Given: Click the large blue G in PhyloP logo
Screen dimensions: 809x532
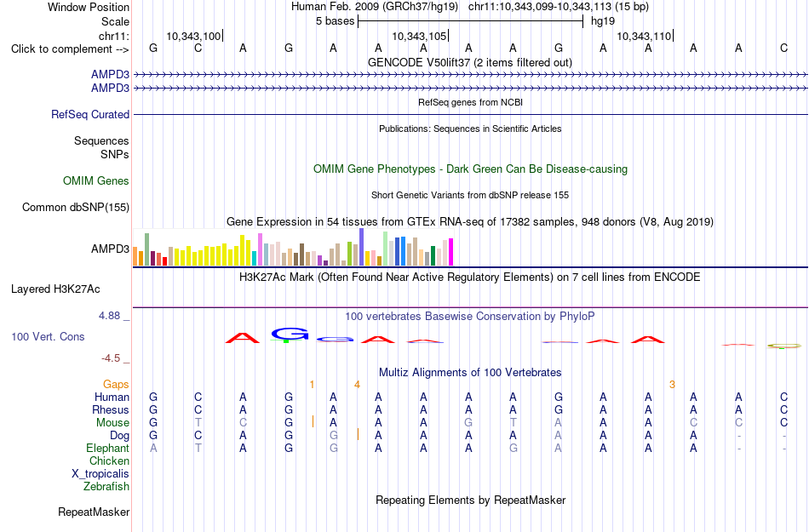Looking at the screenshot, I should 290,334.
